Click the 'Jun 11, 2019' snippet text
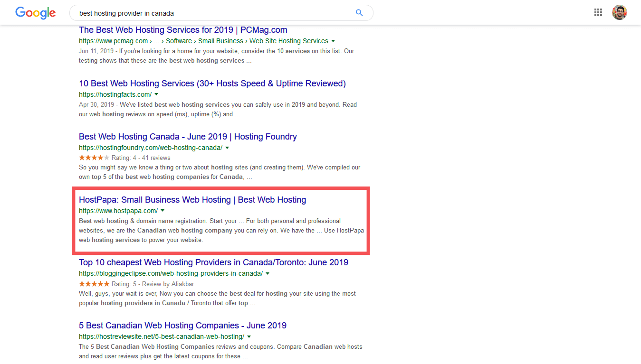The width and height of the screenshot is (641, 364). click(96, 51)
